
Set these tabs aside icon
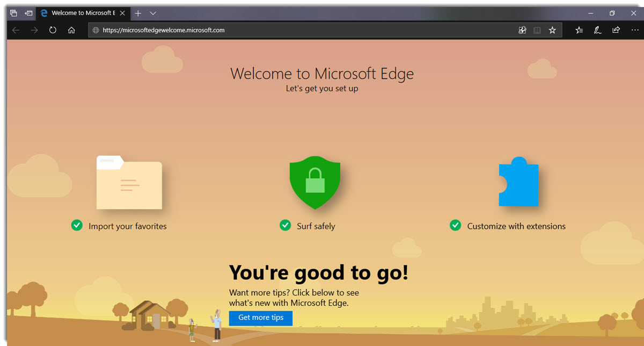tap(28, 13)
